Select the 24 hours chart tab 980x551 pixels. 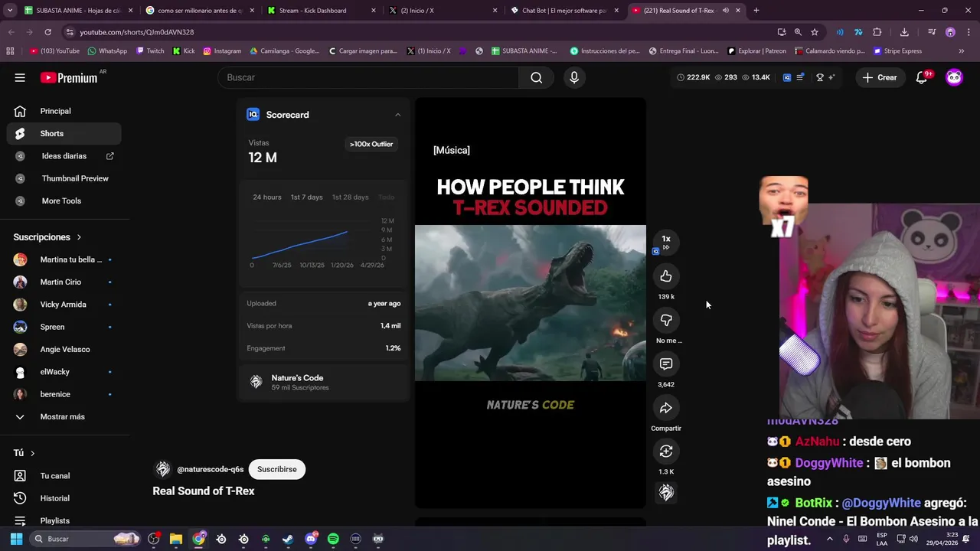point(267,197)
